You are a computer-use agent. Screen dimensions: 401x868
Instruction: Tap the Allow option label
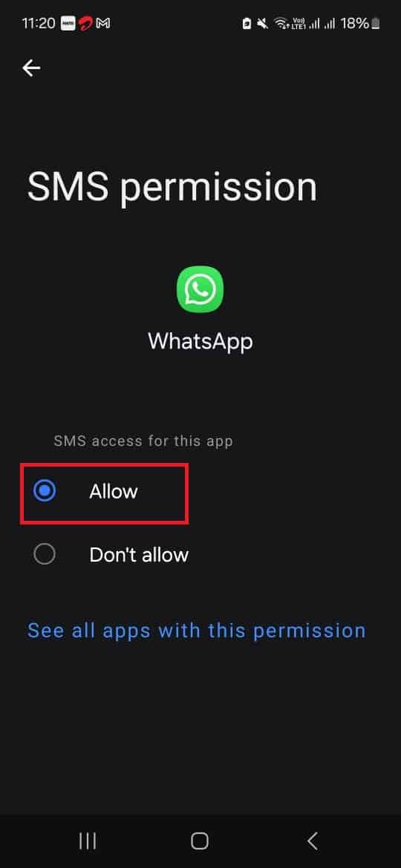tap(114, 491)
